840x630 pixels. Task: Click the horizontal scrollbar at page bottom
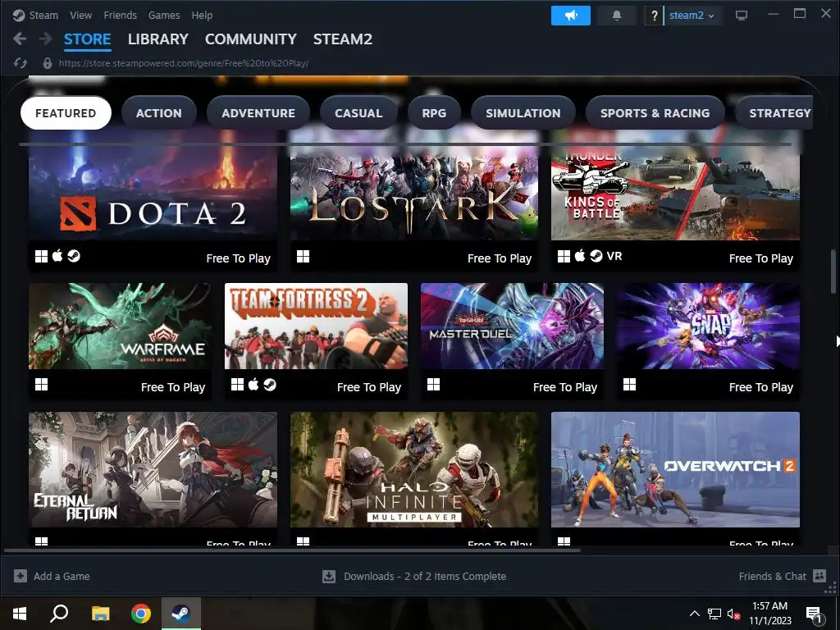pos(293,550)
